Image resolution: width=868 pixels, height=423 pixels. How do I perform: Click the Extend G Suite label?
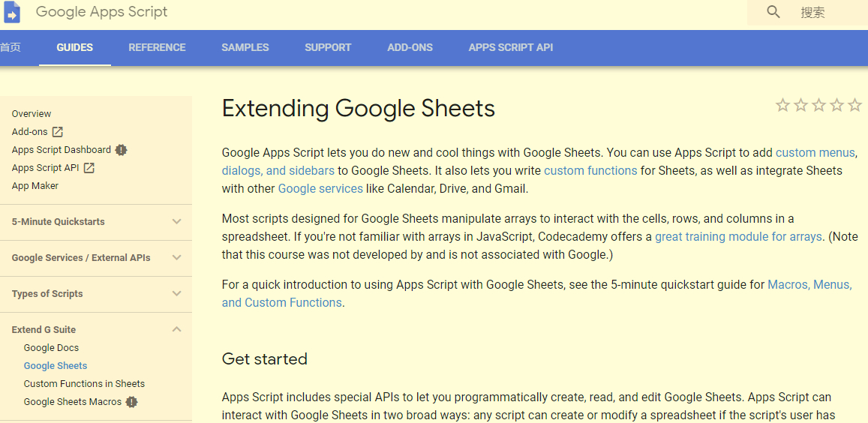coord(44,329)
